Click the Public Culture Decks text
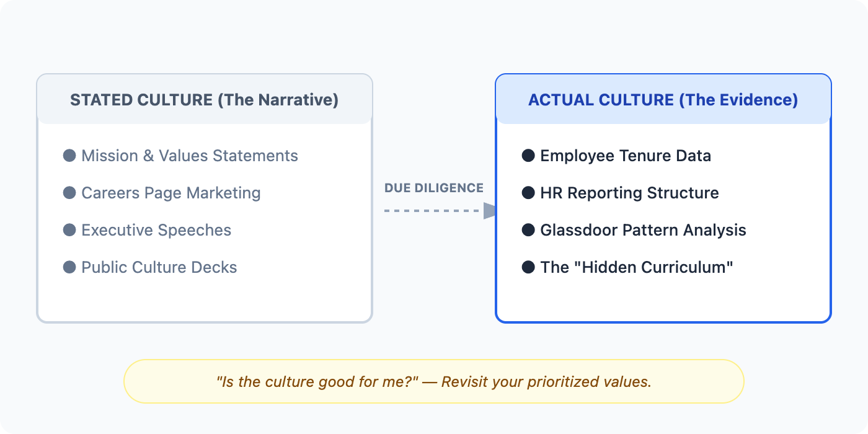Screen dimensions: 868x434 (159, 267)
